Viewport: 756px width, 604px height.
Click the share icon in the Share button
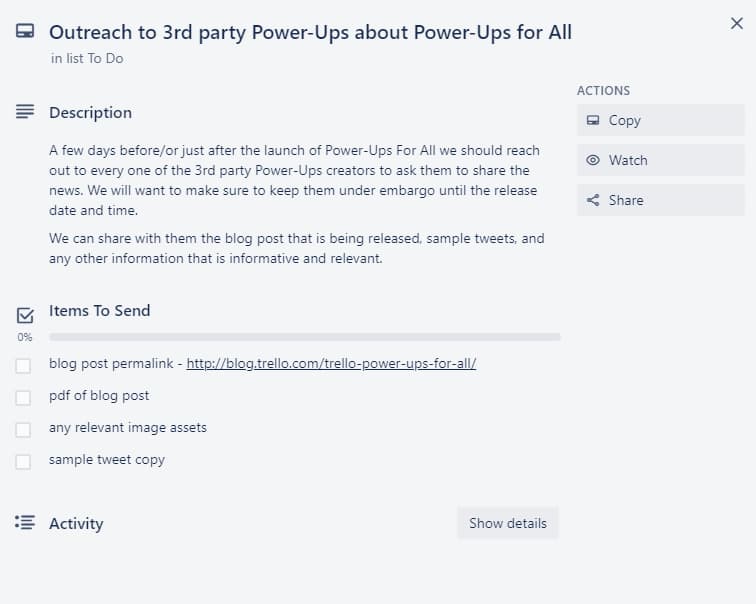pos(593,200)
